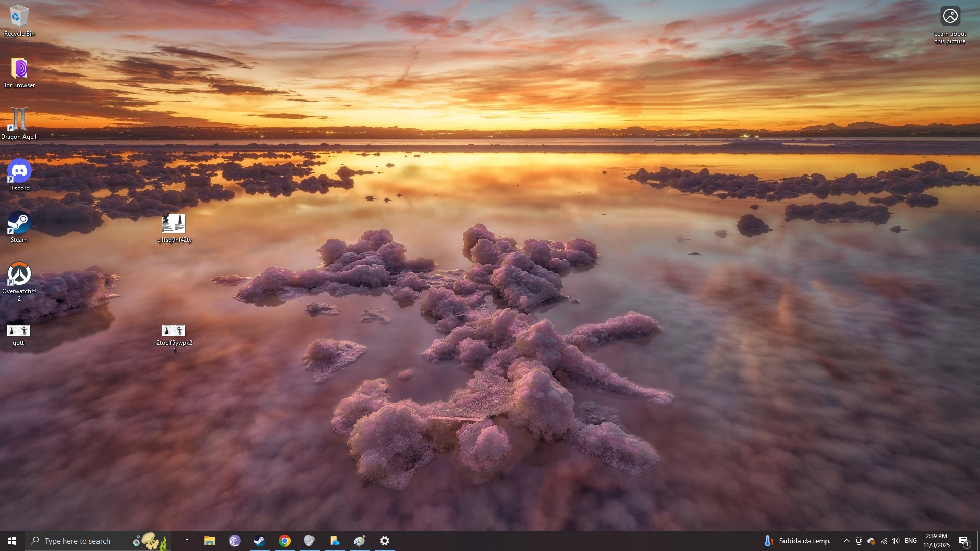
Task: Select the gotti image file
Action: pyautogui.click(x=19, y=334)
